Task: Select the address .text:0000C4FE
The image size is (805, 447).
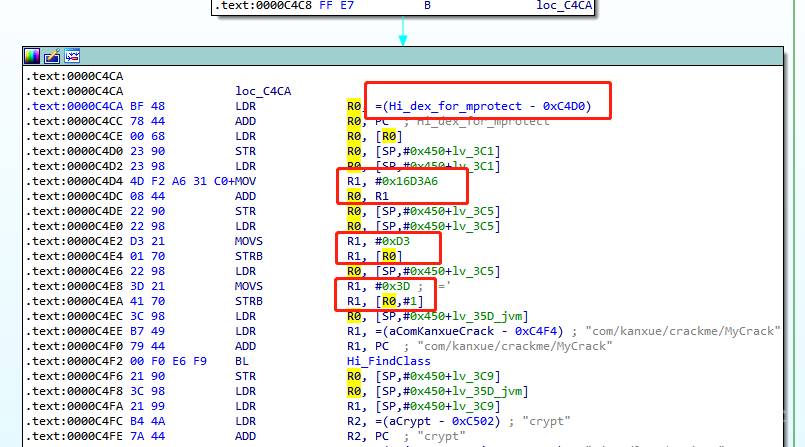Action: [74, 436]
